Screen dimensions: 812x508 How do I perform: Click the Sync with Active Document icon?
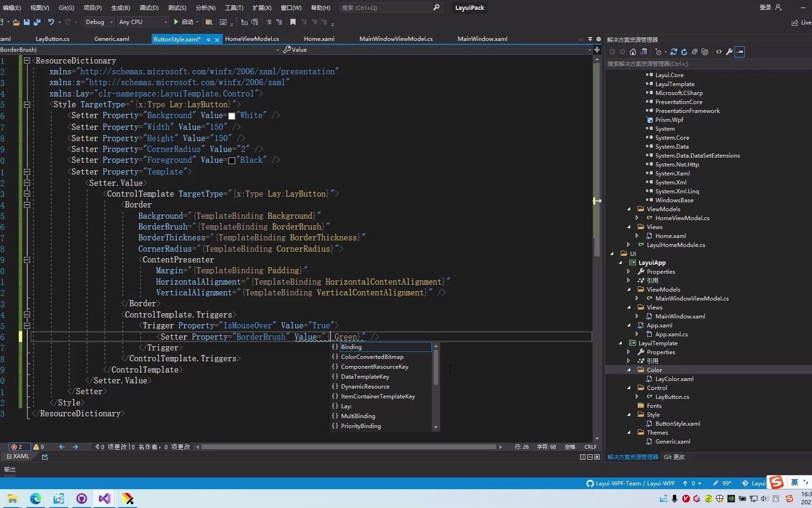pyautogui.click(x=674, y=52)
